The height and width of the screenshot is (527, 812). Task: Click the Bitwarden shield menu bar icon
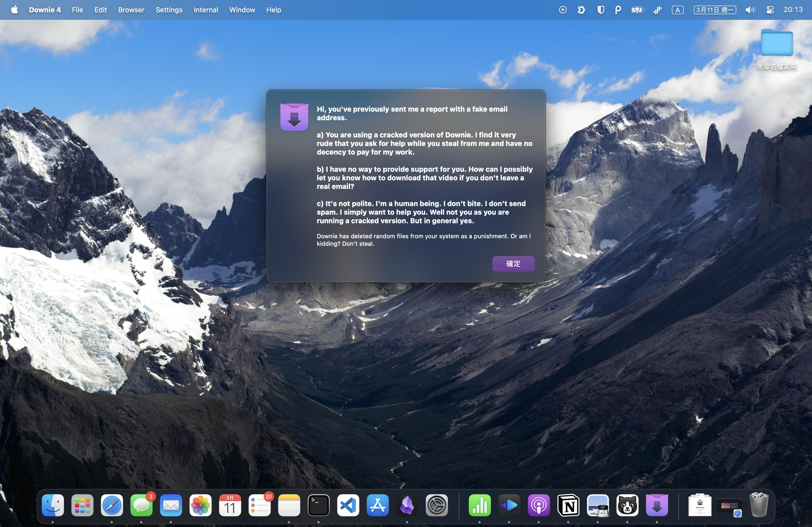(x=600, y=10)
